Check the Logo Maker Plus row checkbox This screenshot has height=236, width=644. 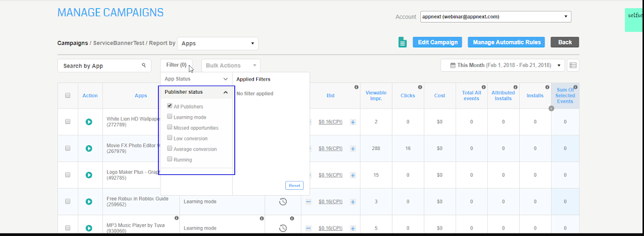click(x=67, y=175)
